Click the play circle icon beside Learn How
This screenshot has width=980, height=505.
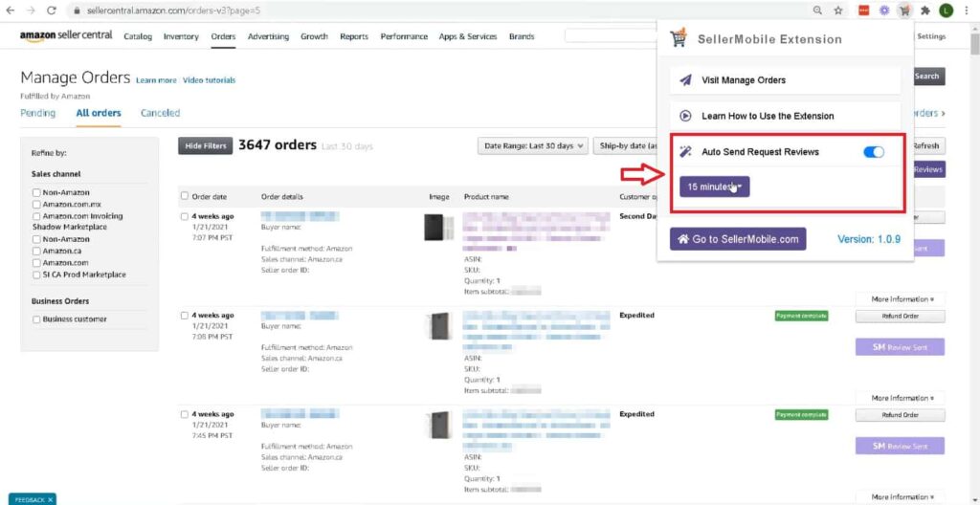pyautogui.click(x=685, y=116)
